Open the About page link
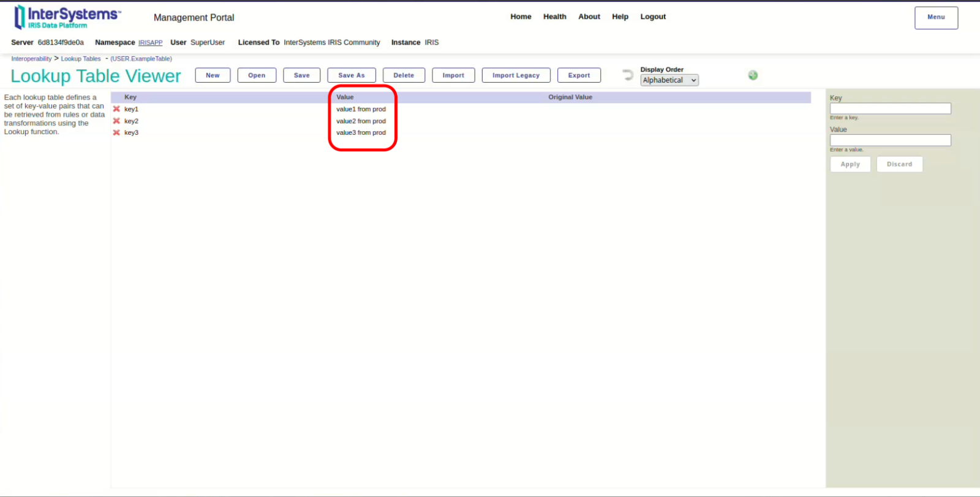Screen dimensions: 980x497 click(589, 17)
